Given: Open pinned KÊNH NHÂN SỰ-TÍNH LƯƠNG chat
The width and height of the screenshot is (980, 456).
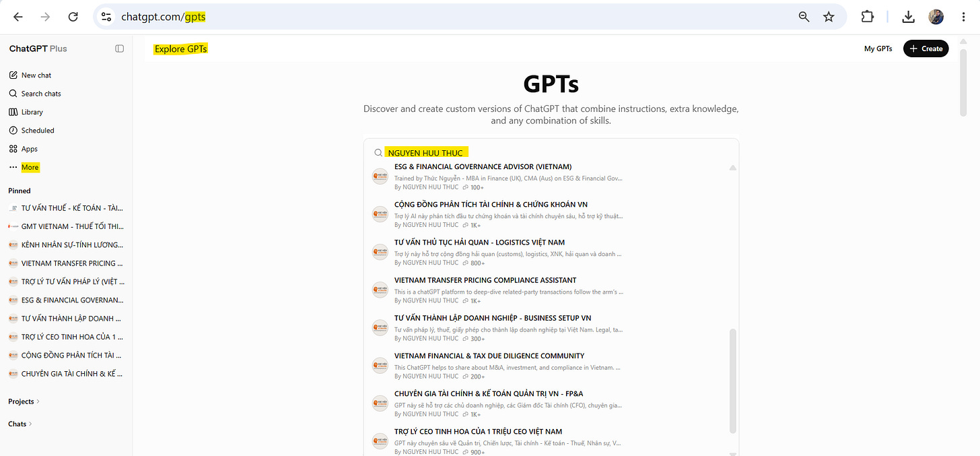Looking at the screenshot, I should tap(66, 245).
